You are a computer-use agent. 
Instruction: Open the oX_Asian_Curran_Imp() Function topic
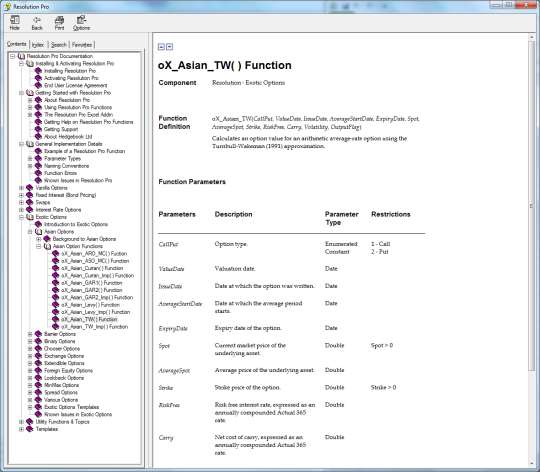97,275
